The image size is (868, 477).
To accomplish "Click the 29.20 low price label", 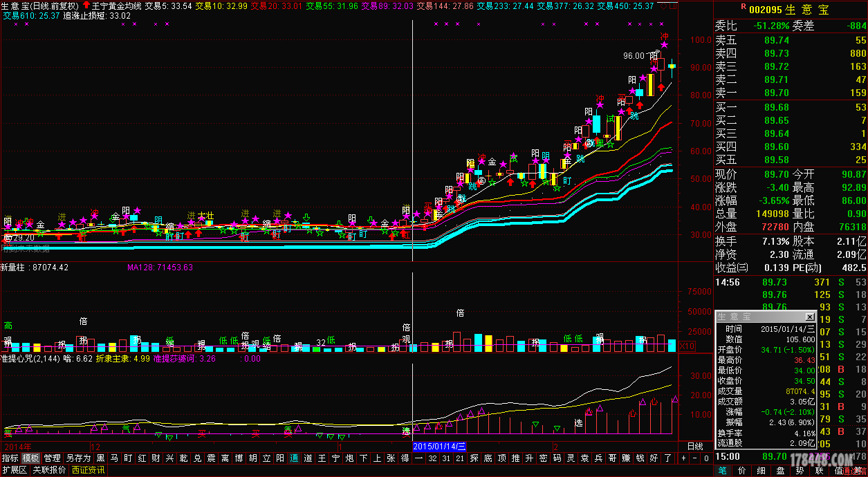I will (x=23, y=237).
